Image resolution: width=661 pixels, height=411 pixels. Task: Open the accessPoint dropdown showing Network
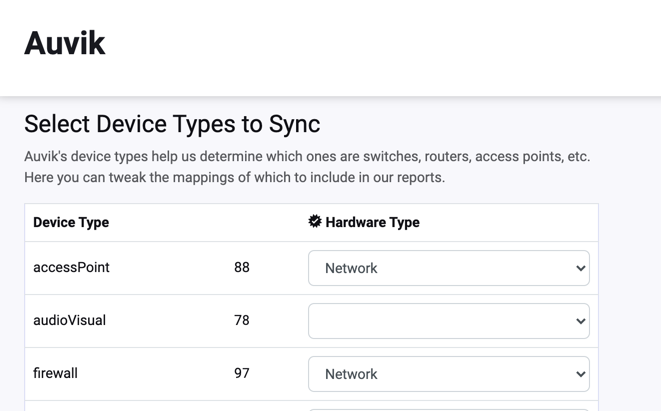pyautogui.click(x=449, y=268)
